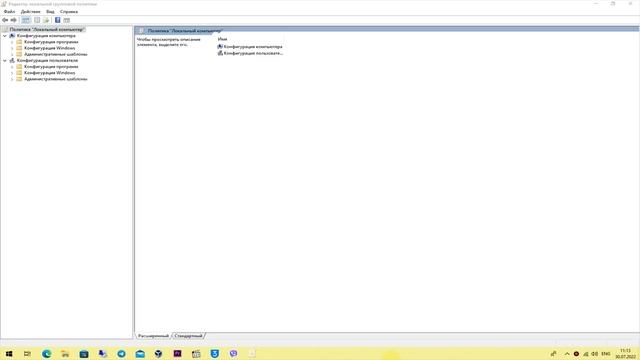Image resolution: width=640 pixels, height=360 pixels.
Task: Toggle the Show/Hide Console Tree toolbar button
Action: 26,20
